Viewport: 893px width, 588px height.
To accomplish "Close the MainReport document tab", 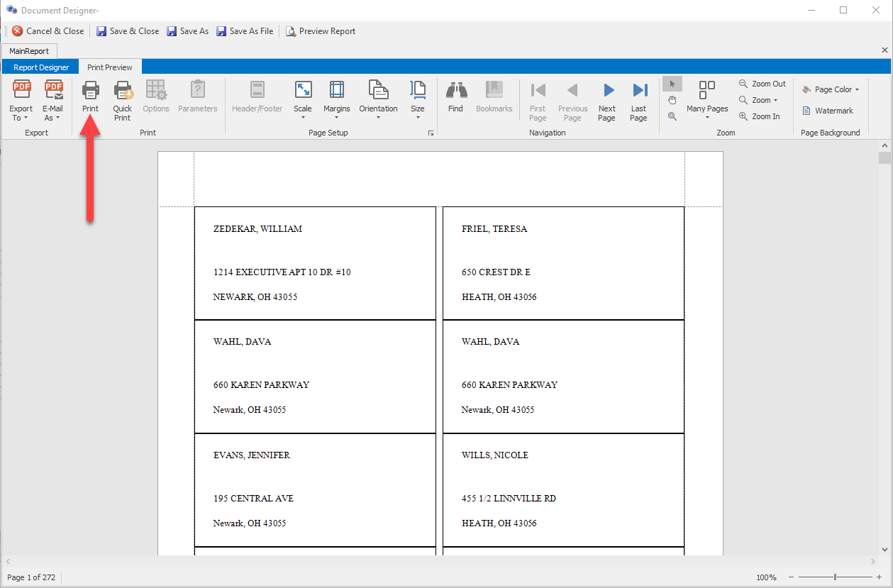I will [884, 50].
